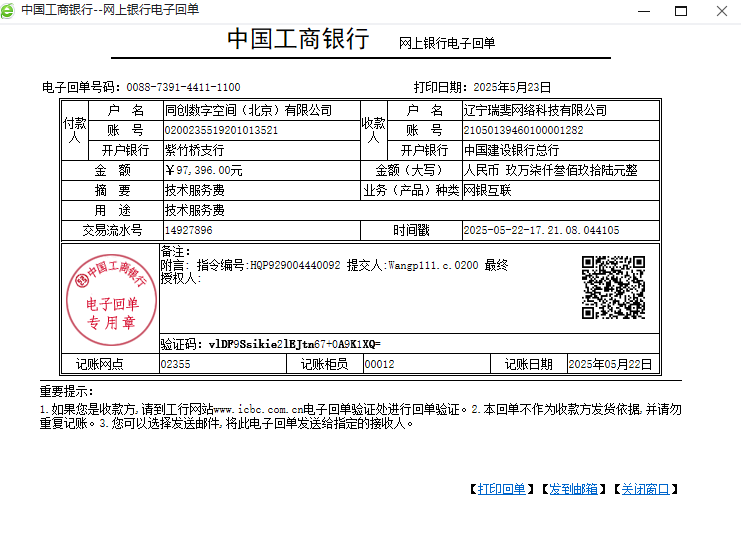741x549 pixels.
Task: Select instruction number HQP929004440092
Action: tap(295, 266)
